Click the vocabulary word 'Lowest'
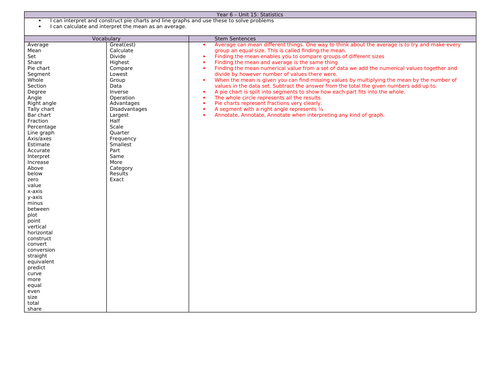 (x=119, y=74)
